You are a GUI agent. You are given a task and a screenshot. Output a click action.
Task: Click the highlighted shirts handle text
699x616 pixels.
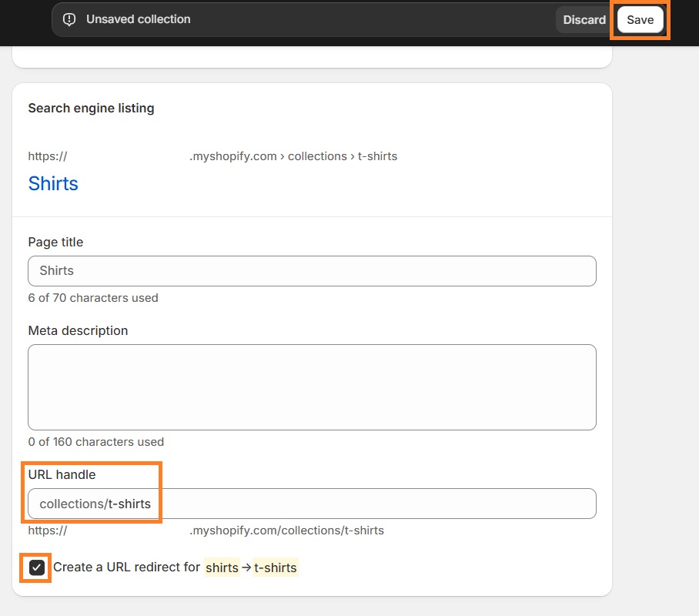pyautogui.click(x=222, y=567)
